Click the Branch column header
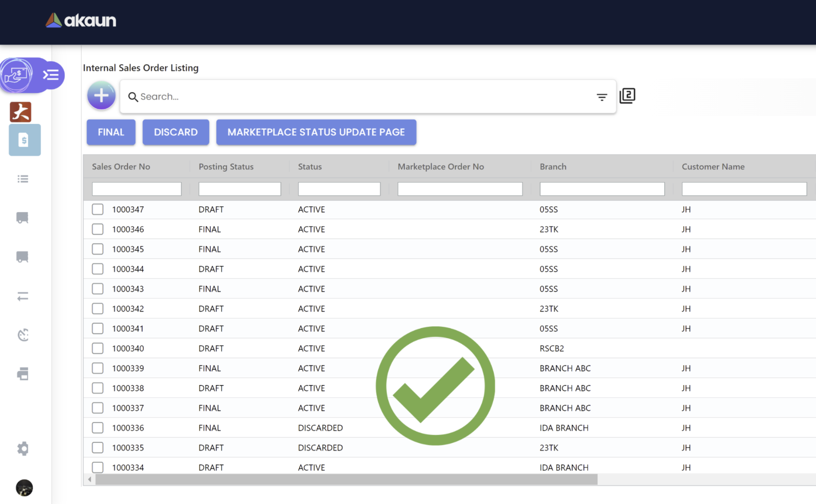The height and width of the screenshot is (504, 816). (553, 167)
